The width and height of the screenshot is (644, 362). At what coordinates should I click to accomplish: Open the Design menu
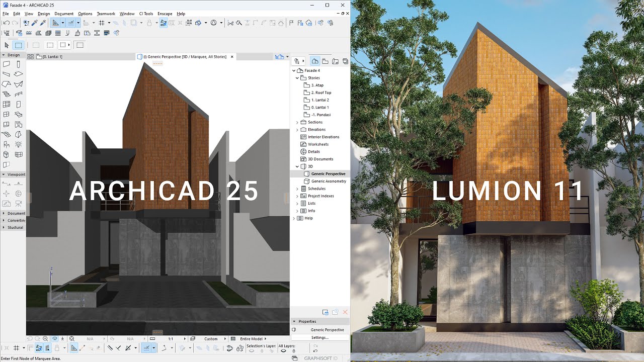click(44, 14)
